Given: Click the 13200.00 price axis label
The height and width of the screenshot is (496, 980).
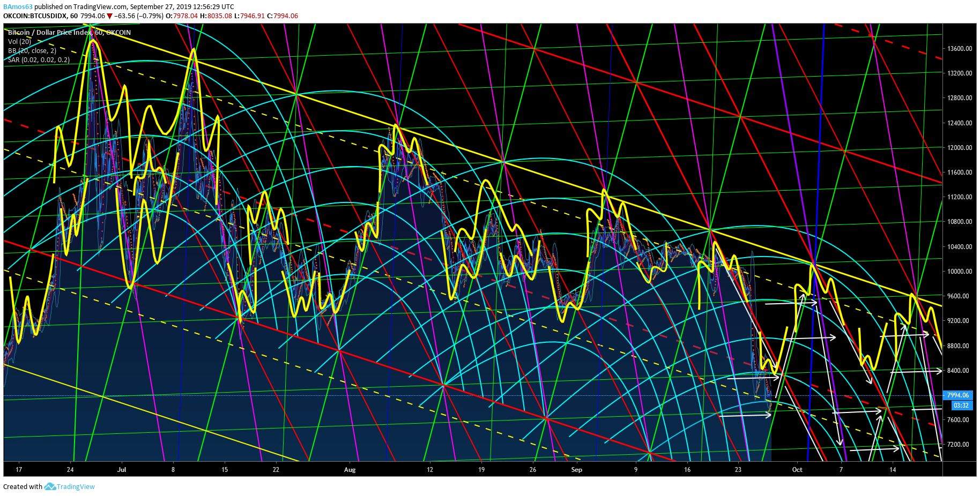Looking at the screenshot, I should point(960,73).
